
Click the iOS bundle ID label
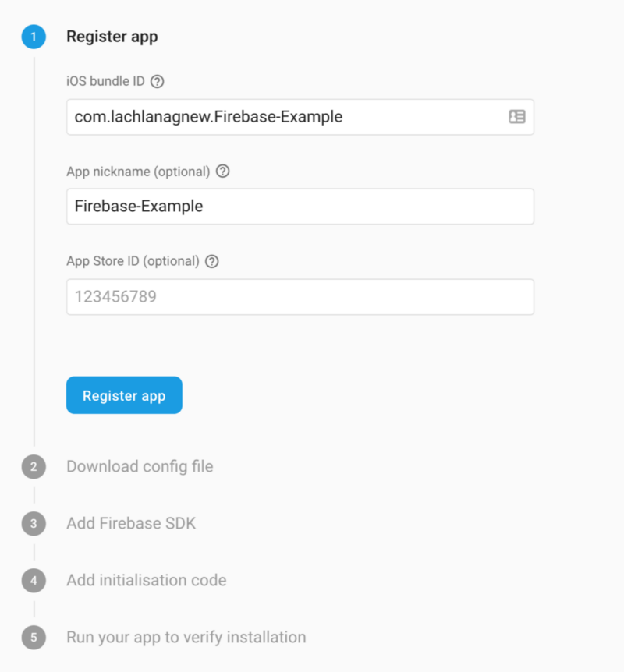click(x=105, y=81)
